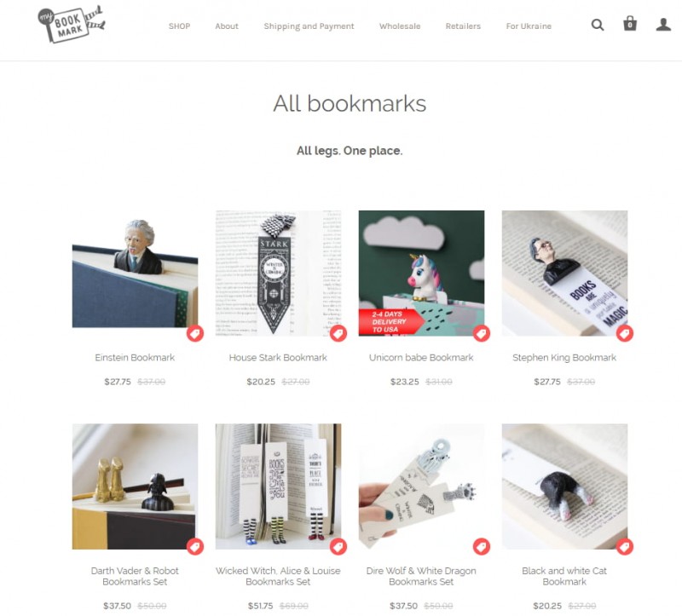Click sale tag on House Stark Bookmark

click(338, 333)
